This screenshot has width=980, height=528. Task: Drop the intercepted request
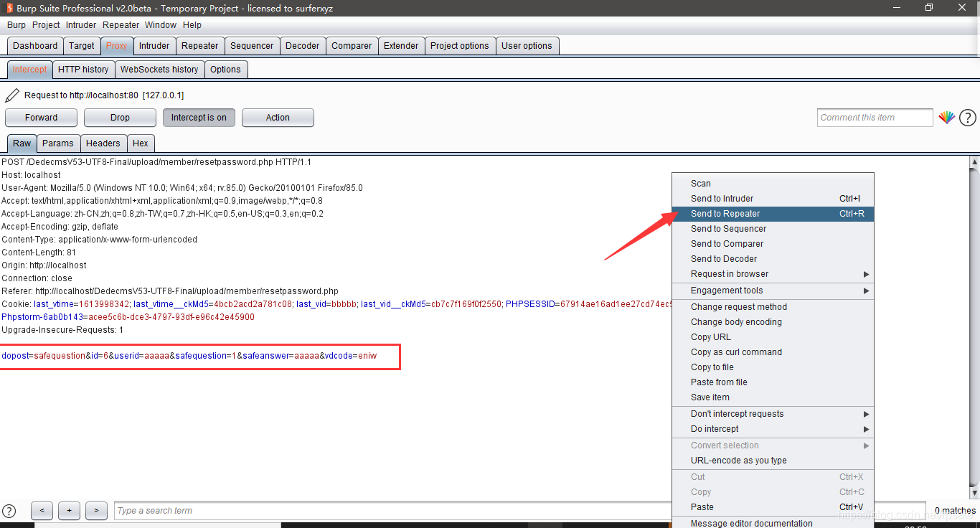120,118
